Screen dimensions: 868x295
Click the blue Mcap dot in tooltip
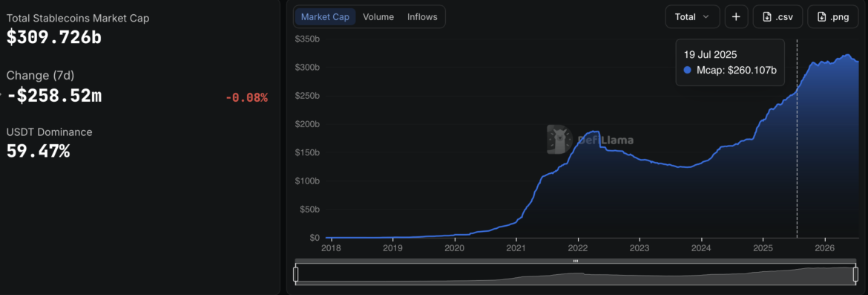click(x=688, y=70)
